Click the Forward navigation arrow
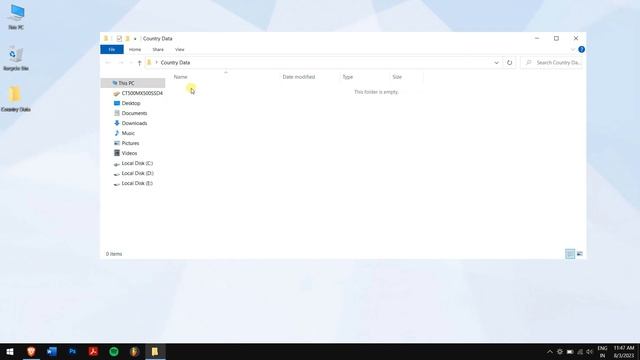The image size is (640, 360). pyautogui.click(x=121, y=63)
